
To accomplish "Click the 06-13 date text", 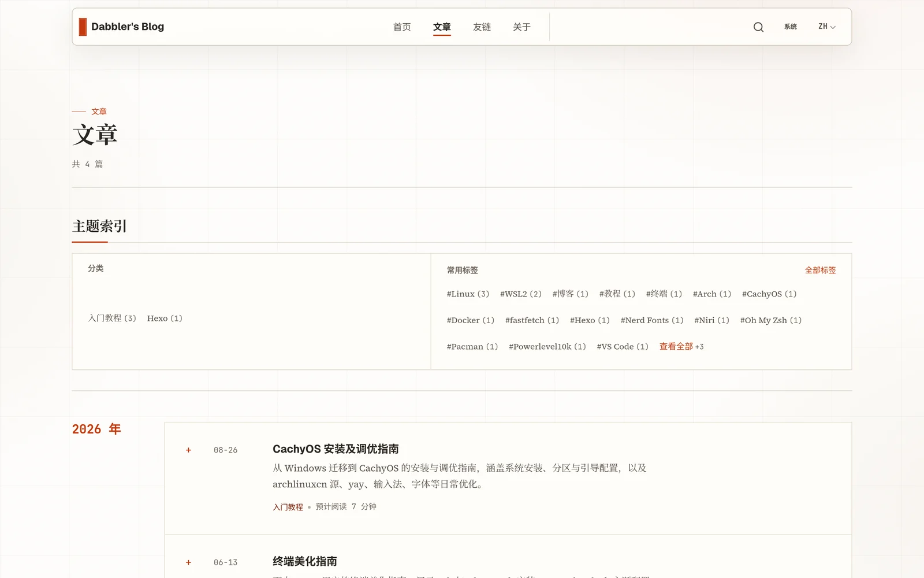I will [x=226, y=562].
